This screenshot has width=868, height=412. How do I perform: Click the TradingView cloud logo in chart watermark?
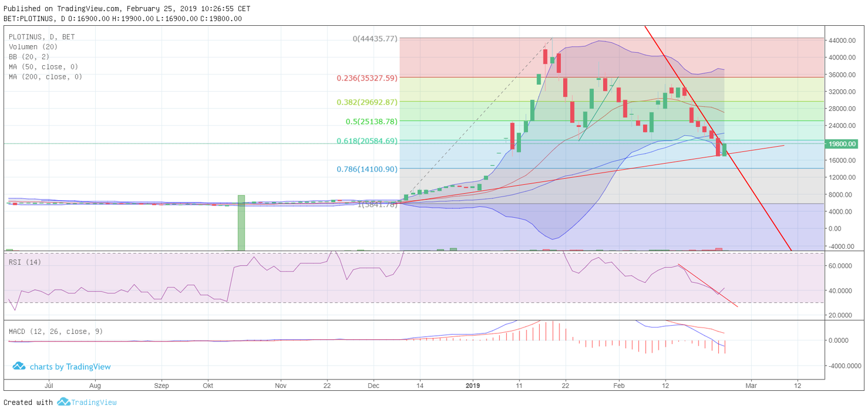19,366
